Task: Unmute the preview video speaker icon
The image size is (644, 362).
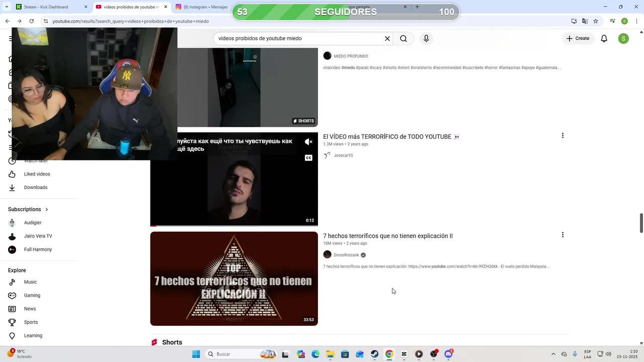Action: click(309, 142)
